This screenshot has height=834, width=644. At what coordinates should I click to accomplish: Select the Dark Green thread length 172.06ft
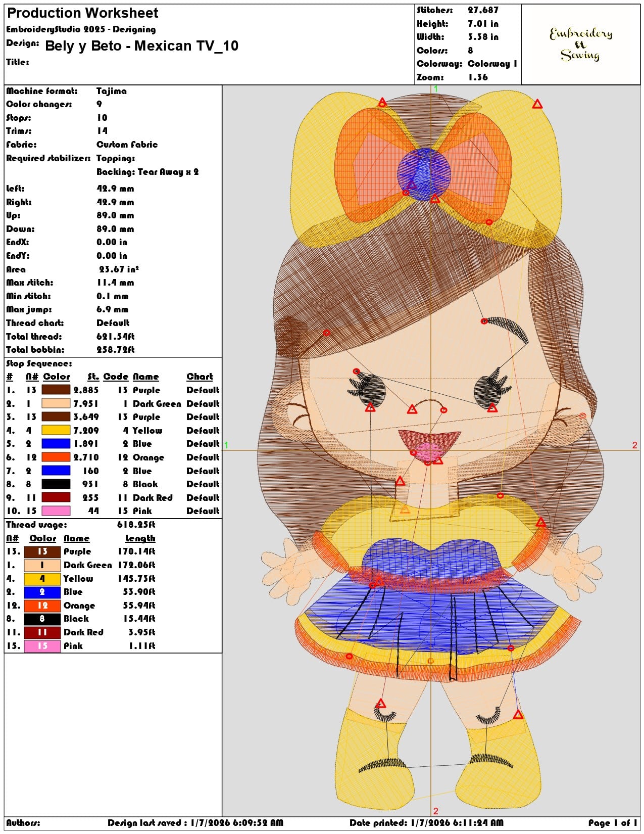pyautogui.click(x=136, y=565)
